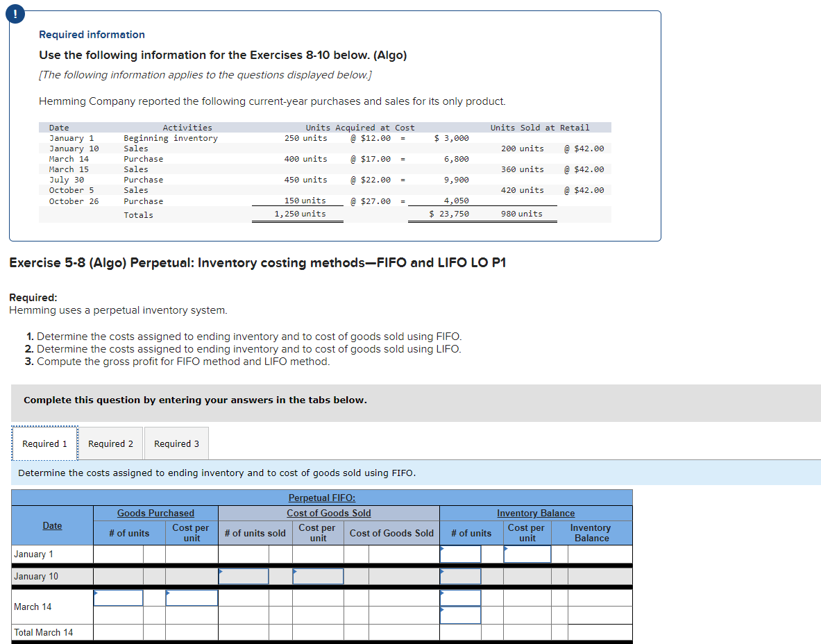Click the January 1 # of units inventory field
This screenshot has width=821, height=644.
[x=460, y=553]
